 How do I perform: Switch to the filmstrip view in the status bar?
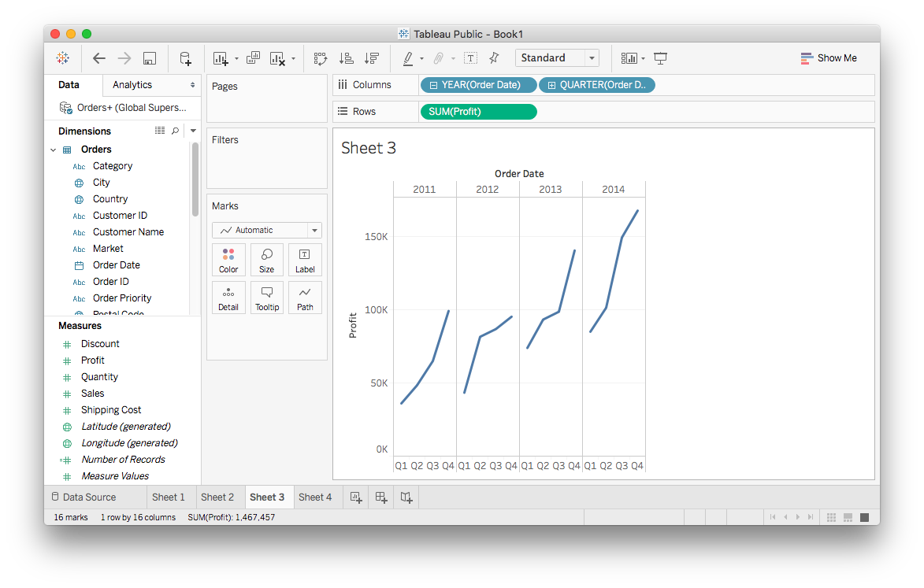click(848, 517)
